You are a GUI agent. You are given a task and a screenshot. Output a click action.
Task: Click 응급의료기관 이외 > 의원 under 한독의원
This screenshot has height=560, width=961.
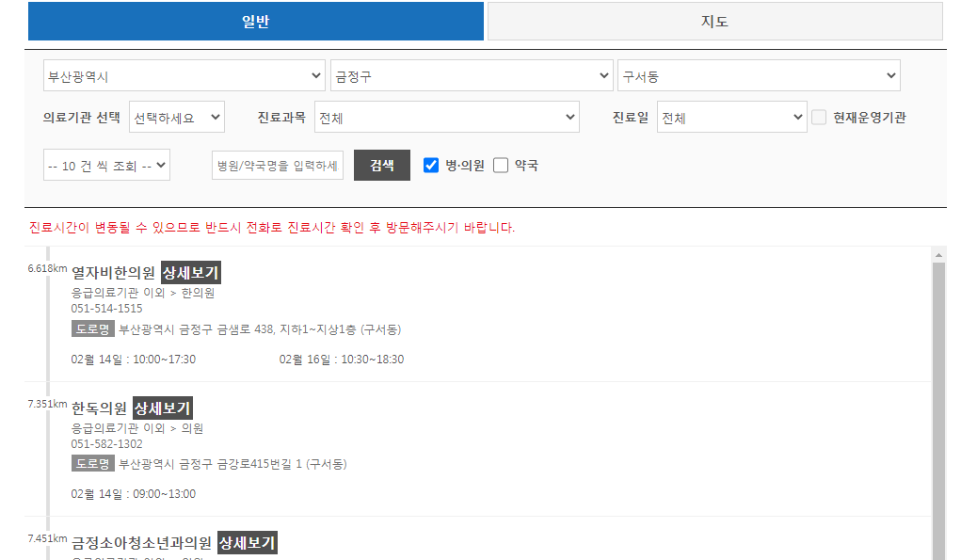[137, 428]
